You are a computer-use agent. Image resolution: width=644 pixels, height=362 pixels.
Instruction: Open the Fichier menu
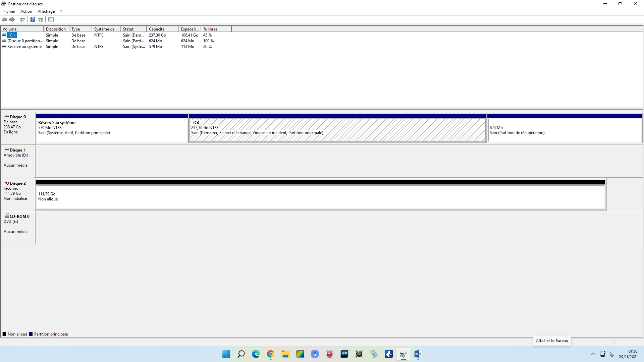[9, 11]
